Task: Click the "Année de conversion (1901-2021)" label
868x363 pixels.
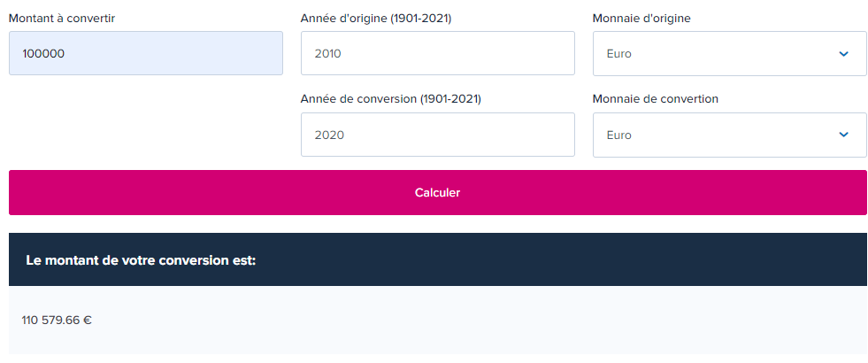Action: 391,99
